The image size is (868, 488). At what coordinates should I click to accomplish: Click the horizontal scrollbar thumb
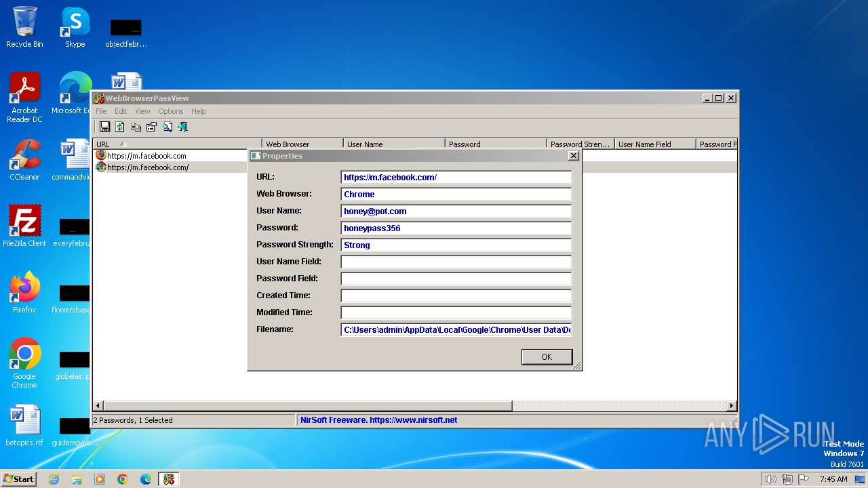point(308,406)
